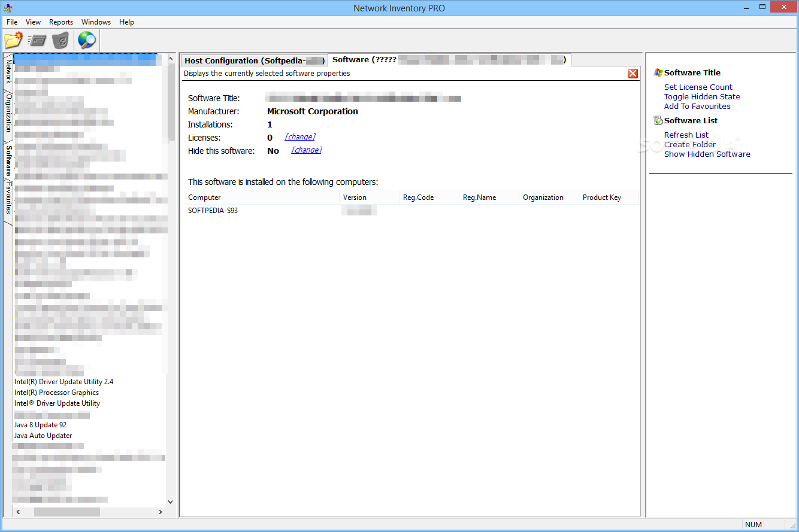799x532 pixels.
Task: Click the change link for Hide this software
Action: click(x=307, y=150)
